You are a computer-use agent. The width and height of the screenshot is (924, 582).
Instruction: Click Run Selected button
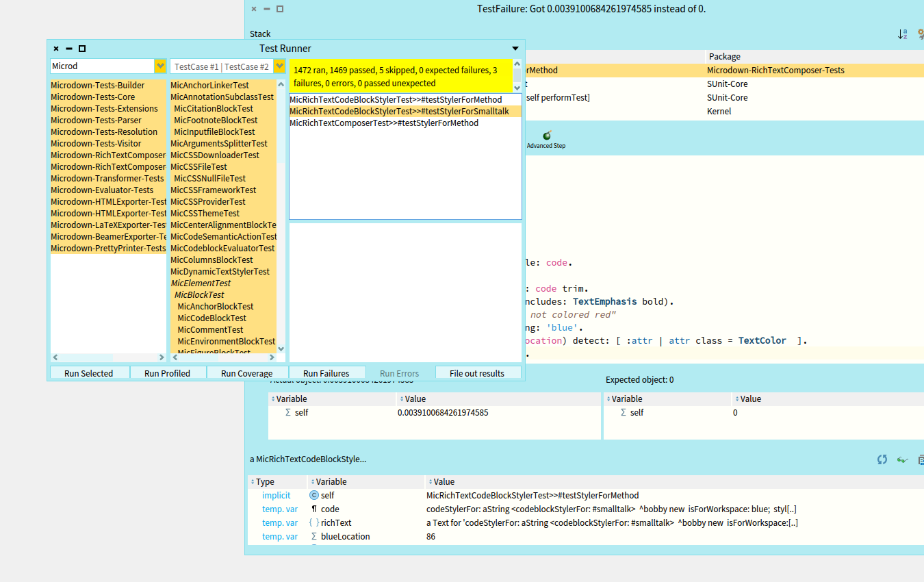(x=89, y=373)
